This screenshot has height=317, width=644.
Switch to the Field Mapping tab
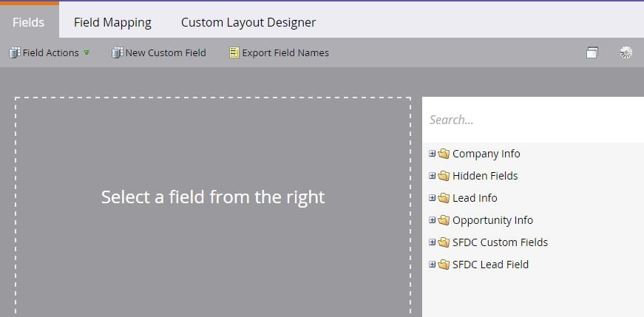[112, 22]
